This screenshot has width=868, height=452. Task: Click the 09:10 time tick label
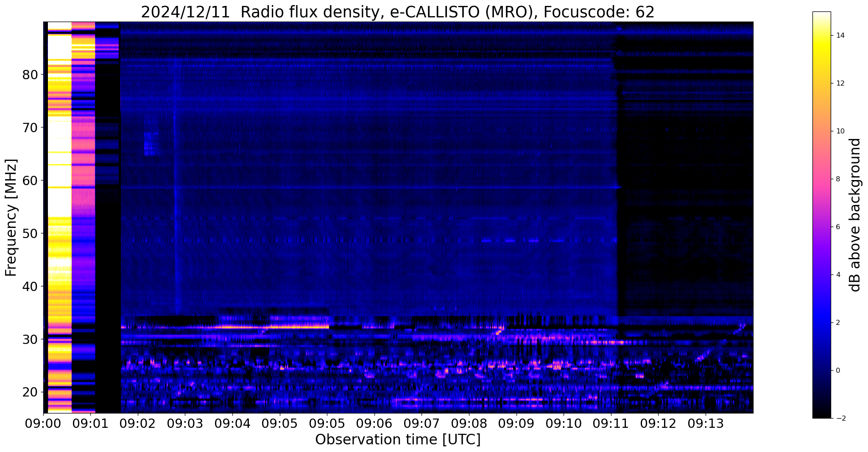click(x=564, y=423)
